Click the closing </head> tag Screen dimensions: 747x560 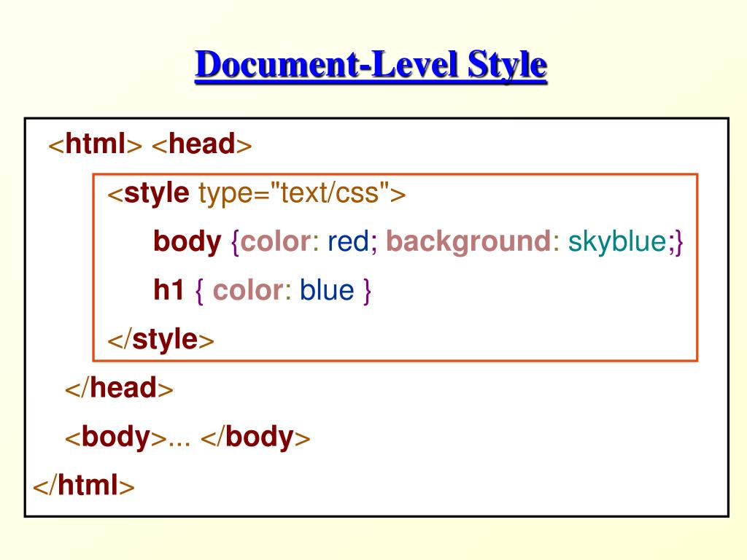[119, 388]
